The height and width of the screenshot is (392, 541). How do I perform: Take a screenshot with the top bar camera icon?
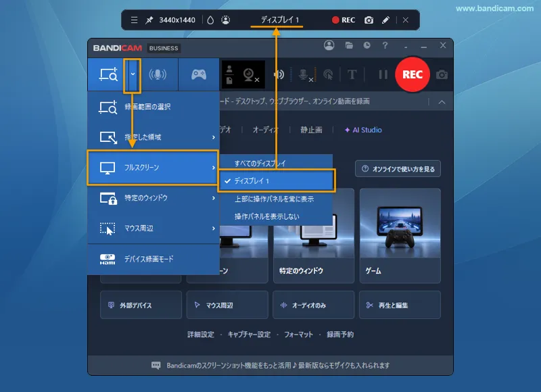(x=369, y=20)
